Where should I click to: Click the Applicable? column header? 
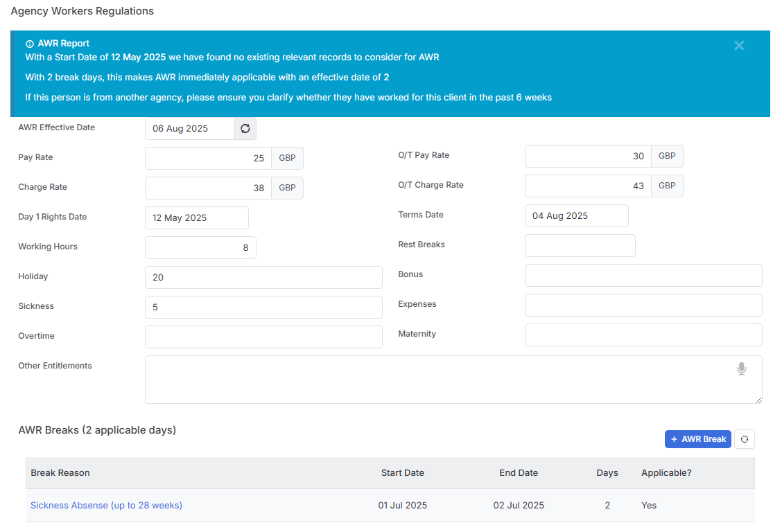click(666, 473)
